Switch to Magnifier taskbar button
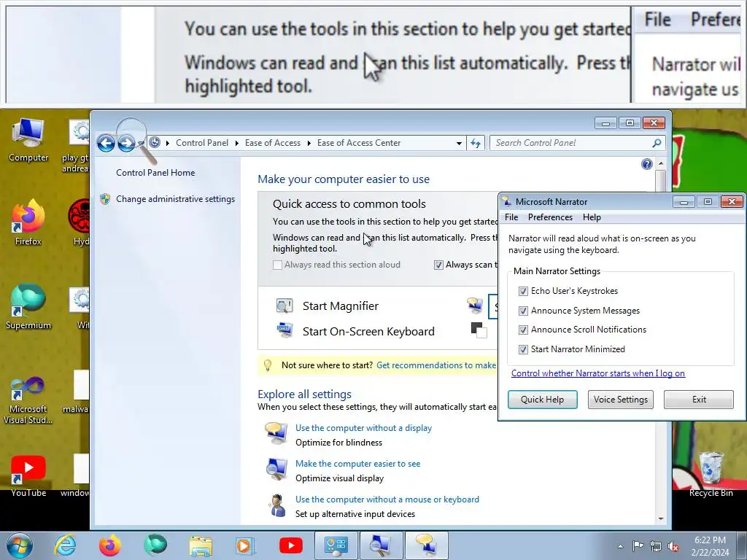747x560 pixels. (381, 545)
